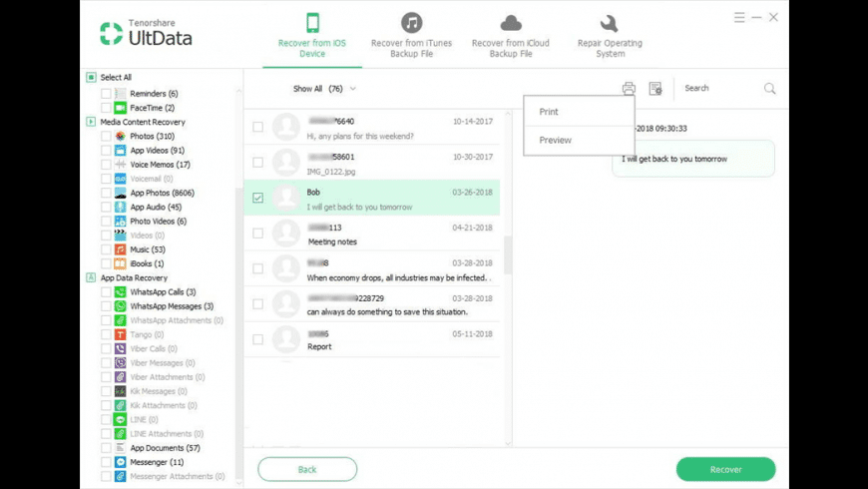Click the WhatsApp Calls icon
868x489 pixels.
click(x=120, y=291)
